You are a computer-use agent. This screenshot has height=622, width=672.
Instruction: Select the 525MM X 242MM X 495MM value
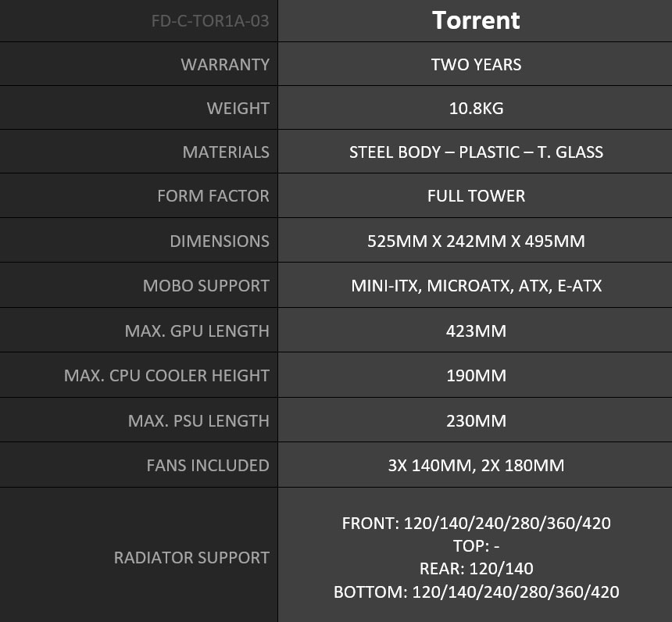pyautogui.click(x=476, y=241)
